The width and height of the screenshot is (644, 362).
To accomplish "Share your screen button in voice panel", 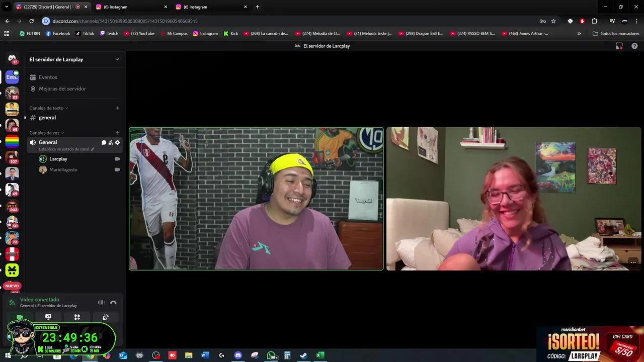I will pos(48,317).
